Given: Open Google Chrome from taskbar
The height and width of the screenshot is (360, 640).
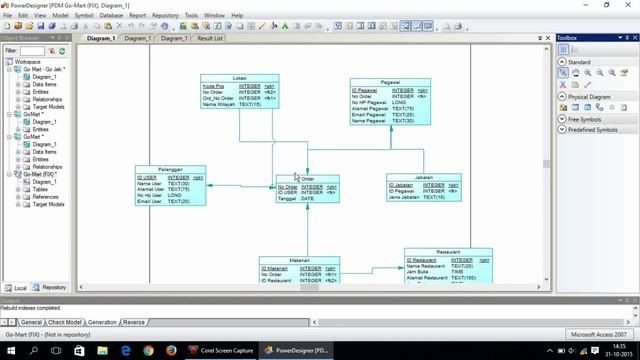Looking at the screenshot, I should [x=148, y=351].
